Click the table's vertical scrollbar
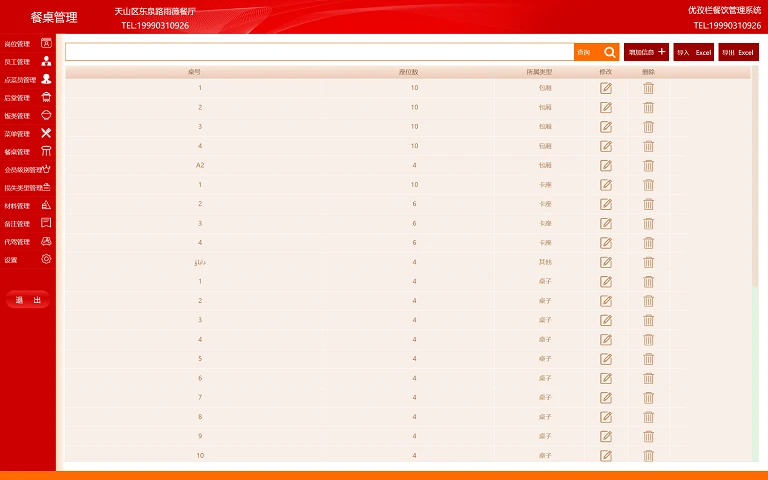The image size is (768, 480). tap(755, 180)
